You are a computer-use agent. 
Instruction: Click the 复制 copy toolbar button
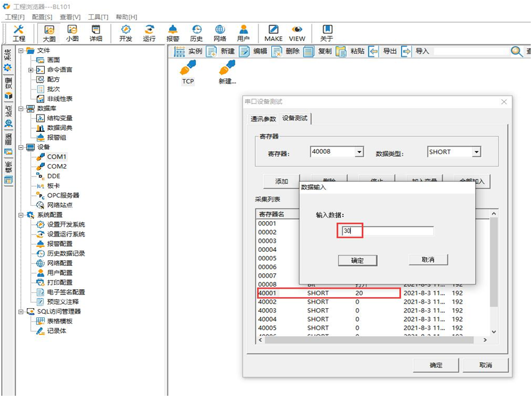click(x=318, y=51)
